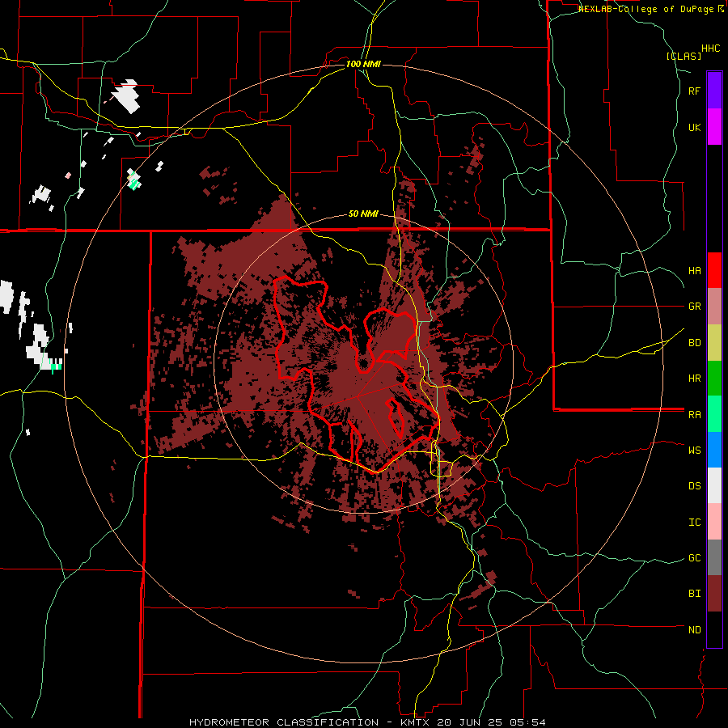Viewport: 728px width, 728px height.
Task: Click the GC gray legend swatch
Action: point(714,557)
